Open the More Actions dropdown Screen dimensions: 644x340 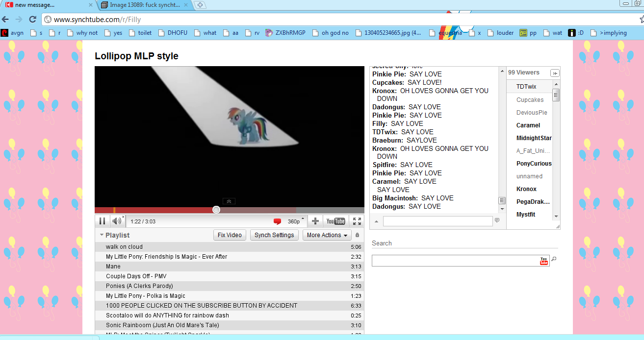click(327, 235)
